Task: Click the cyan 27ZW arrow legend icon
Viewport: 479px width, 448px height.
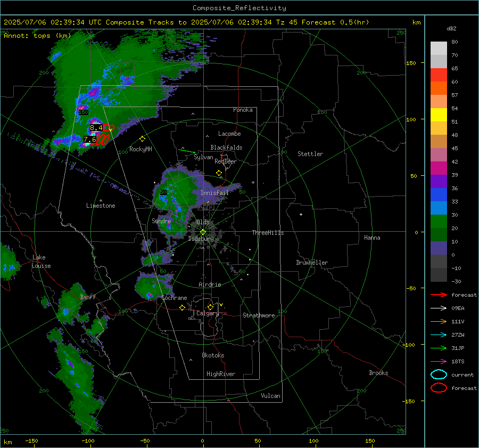Action: [439, 335]
